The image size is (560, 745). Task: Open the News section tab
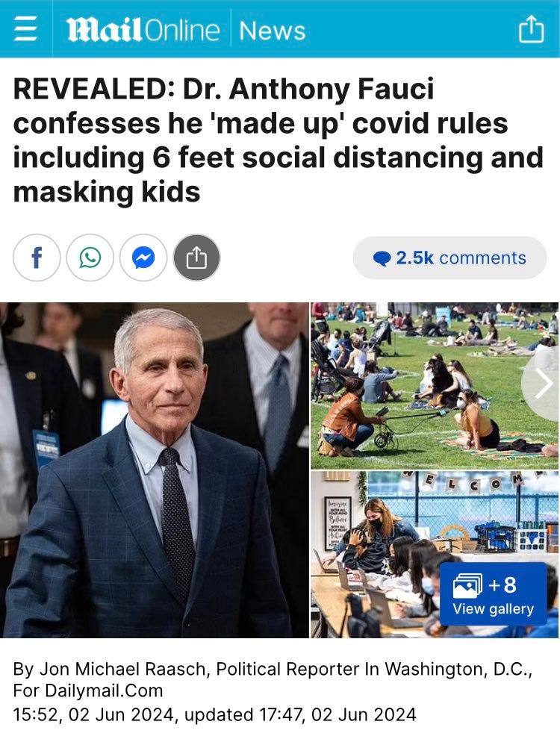(x=272, y=31)
